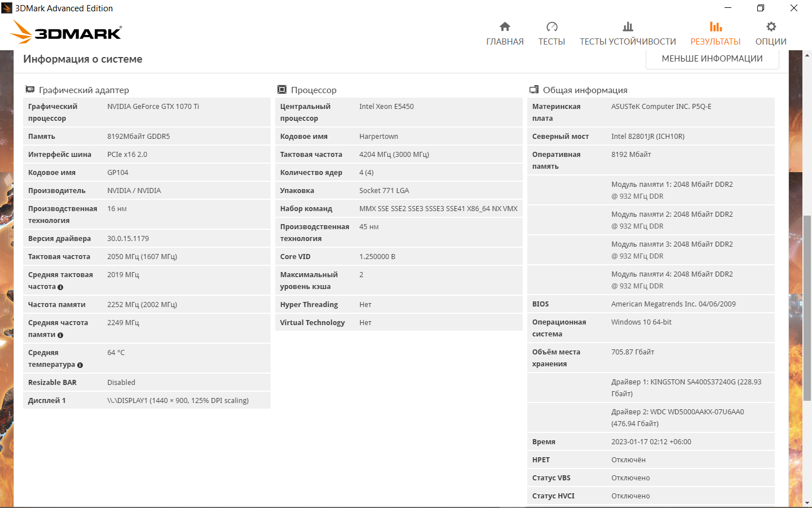This screenshot has height=508, width=812.
Task: Show info tooltip for Средняя частота памяти
Action: coord(60,335)
